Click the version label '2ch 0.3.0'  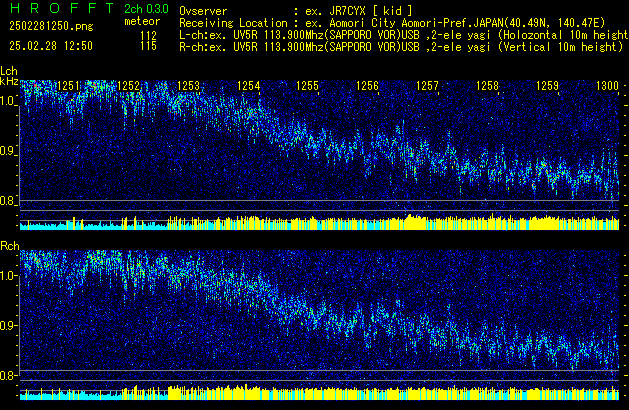point(146,9)
